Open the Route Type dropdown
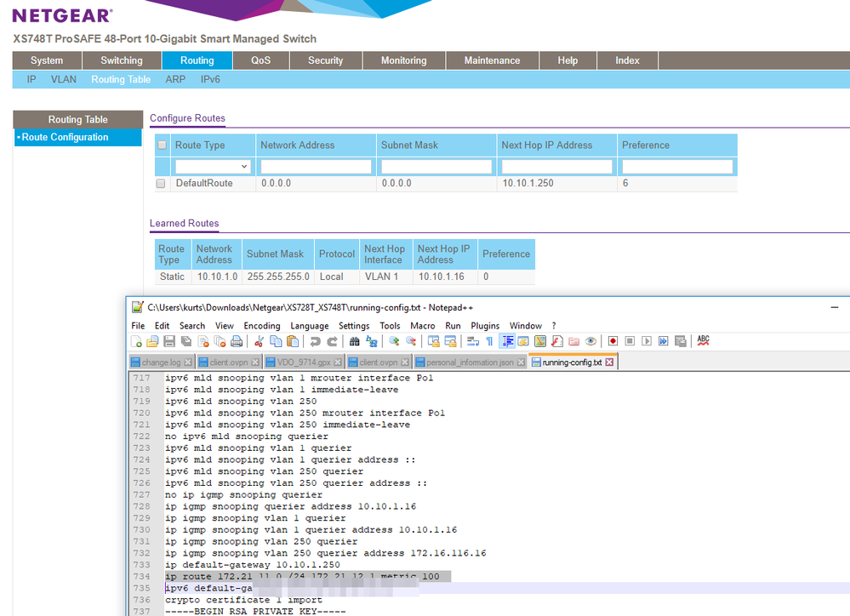Screen dimensions: 850x616 tap(213, 166)
